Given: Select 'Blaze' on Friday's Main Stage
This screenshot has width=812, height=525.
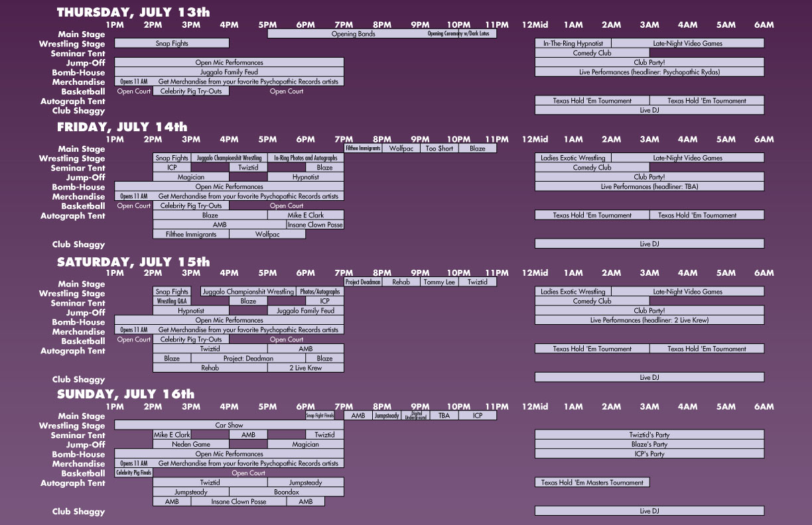Looking at the screenshot, I should point(478,148).
